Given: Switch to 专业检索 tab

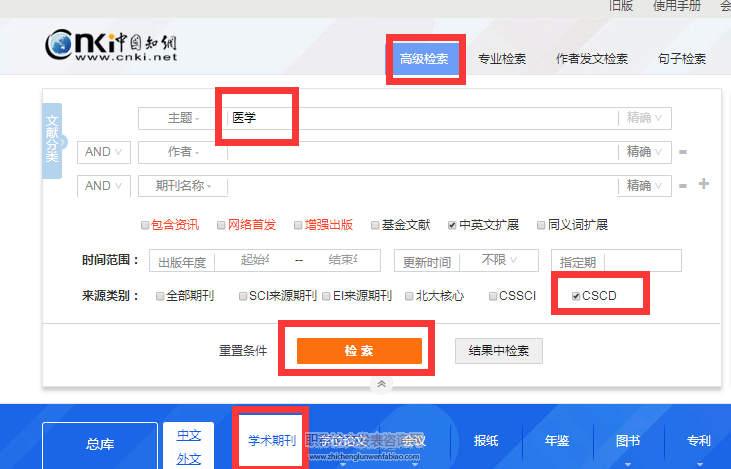Looking at the screenshot, I should 502,59.
